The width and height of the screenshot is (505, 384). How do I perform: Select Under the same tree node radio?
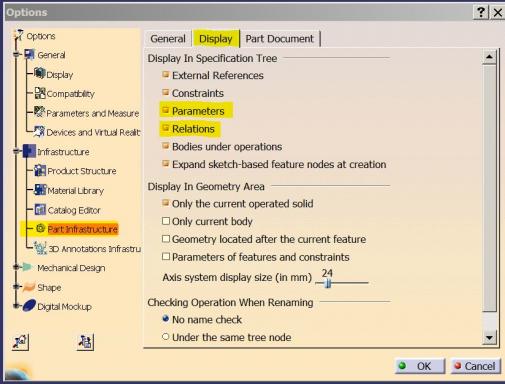pos(166,337)
